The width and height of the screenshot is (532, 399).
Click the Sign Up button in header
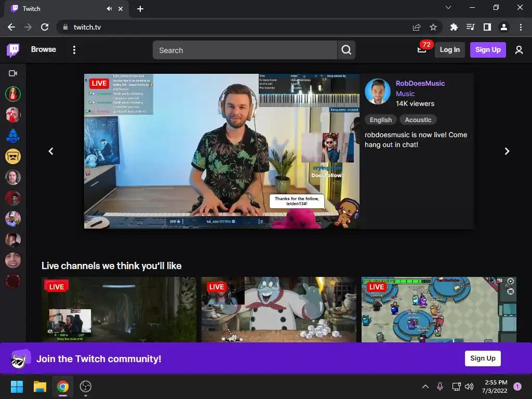tap(488, 50)
